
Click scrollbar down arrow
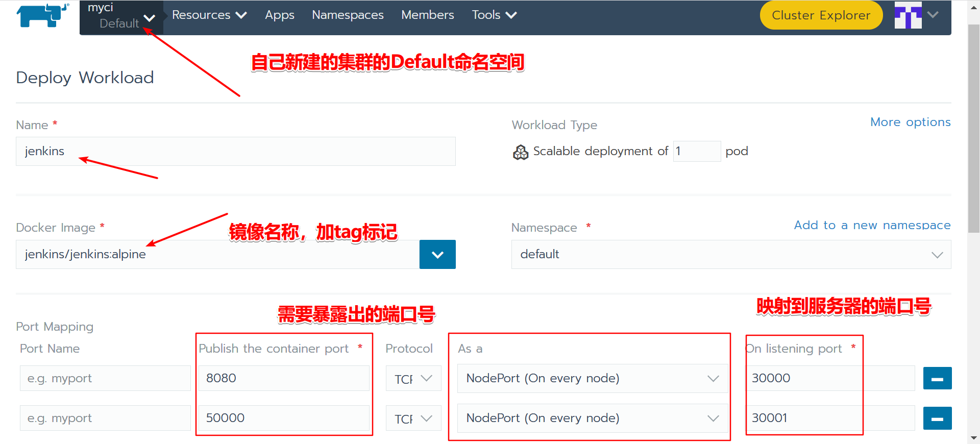pyautogui.click(x=974, y=438)
